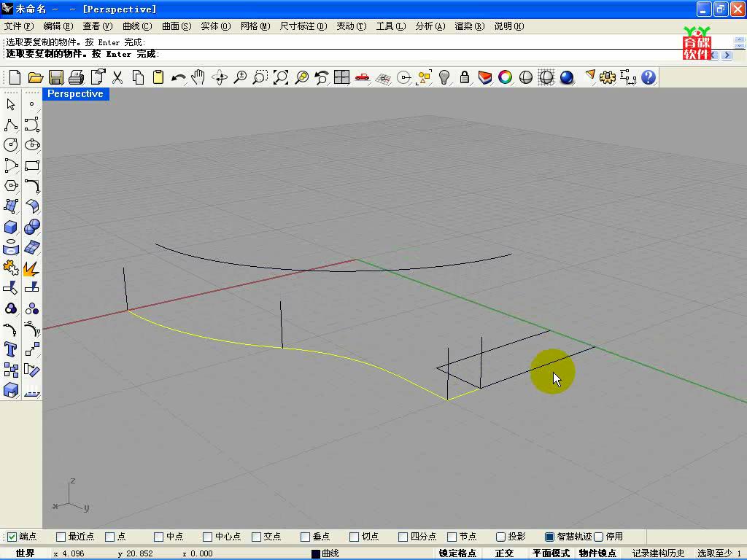The height and width of the screenshot is (560, 747).
Task: Toggle 平面模式 planar in status bar
Action: 551,553
